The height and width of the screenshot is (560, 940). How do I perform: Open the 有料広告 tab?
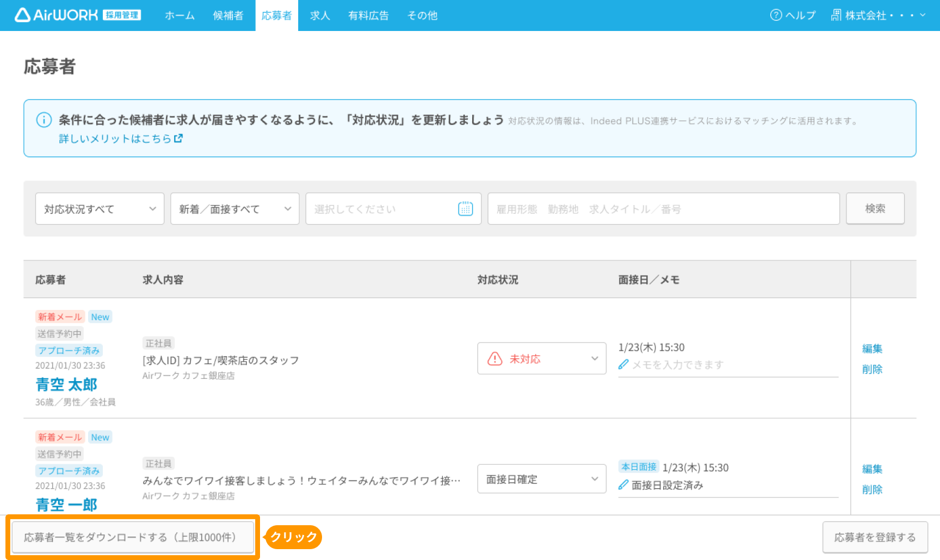click(x=368, y=15)
